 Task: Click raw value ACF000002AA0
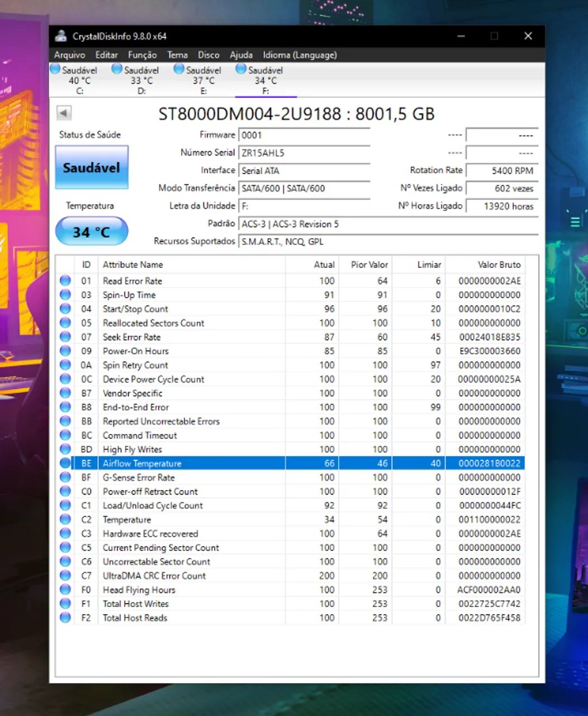pos(489,590)
